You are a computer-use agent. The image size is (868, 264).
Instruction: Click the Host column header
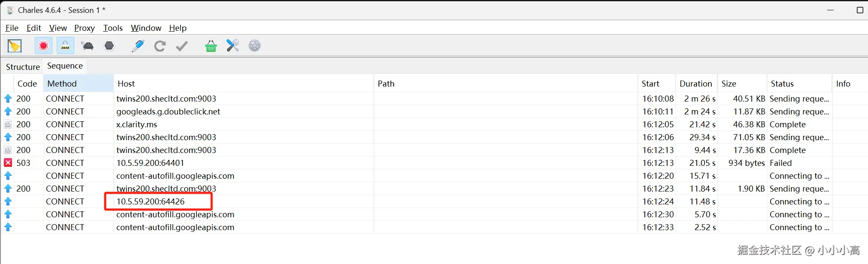tap(126, 84)
